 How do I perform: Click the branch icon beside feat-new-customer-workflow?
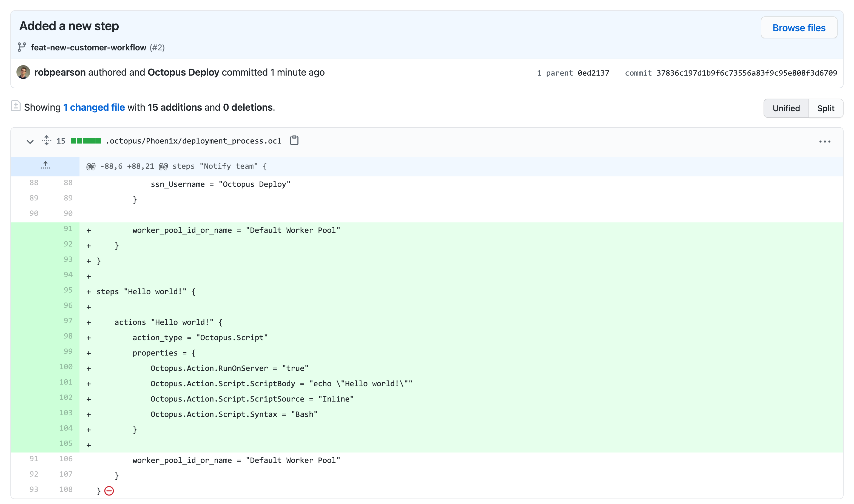(x=21, y=47)
